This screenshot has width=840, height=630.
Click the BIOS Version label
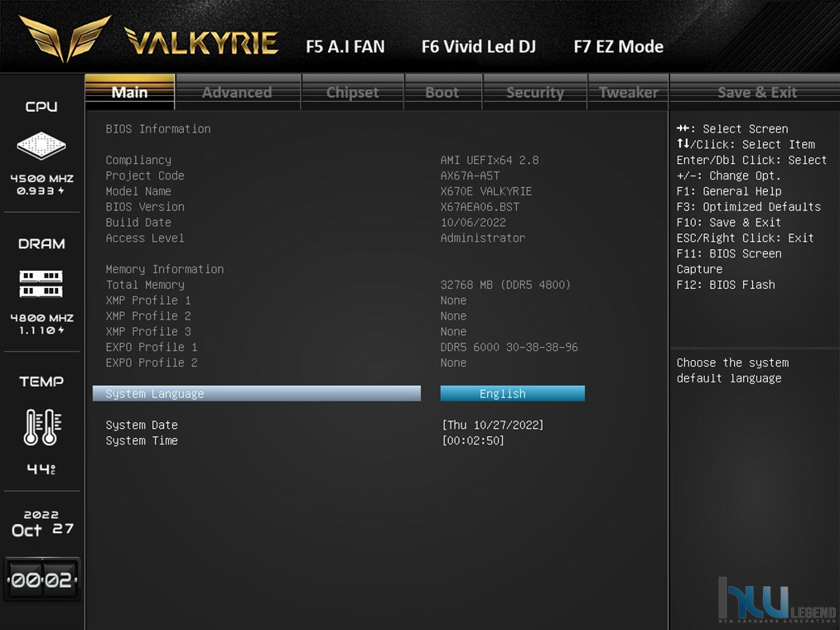point(145,207)
